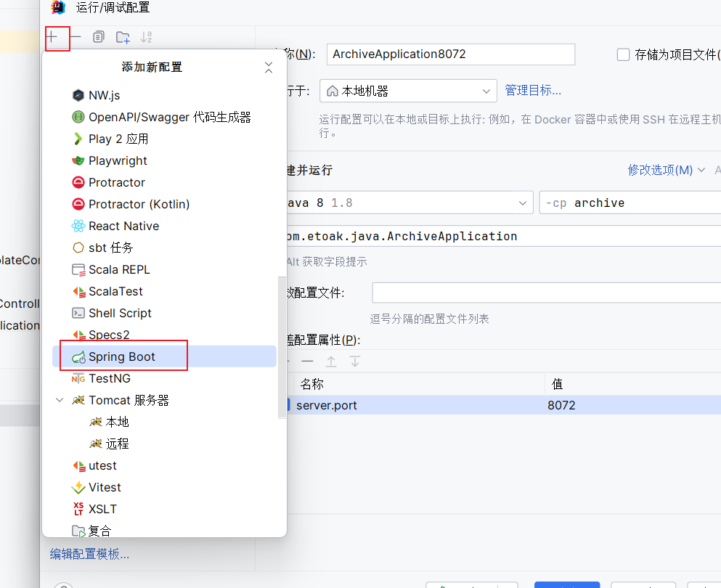Click the popup list scrollbar

coord(282,347)
